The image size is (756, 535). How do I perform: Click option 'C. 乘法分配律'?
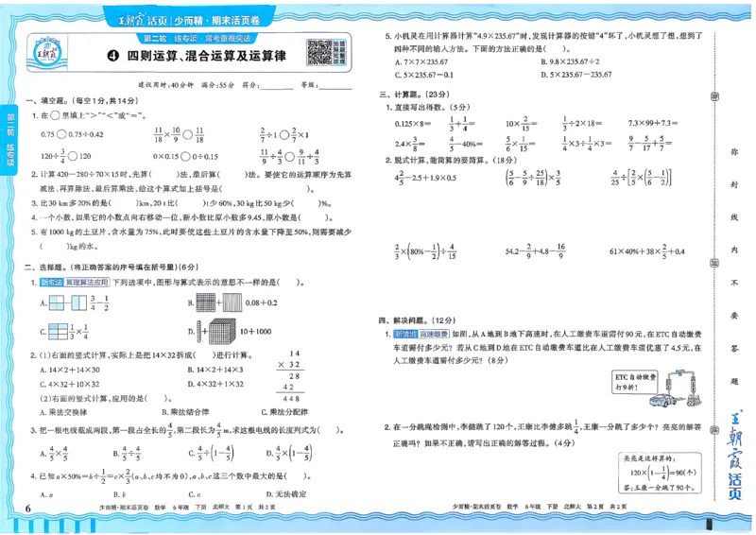pos(284,412)
